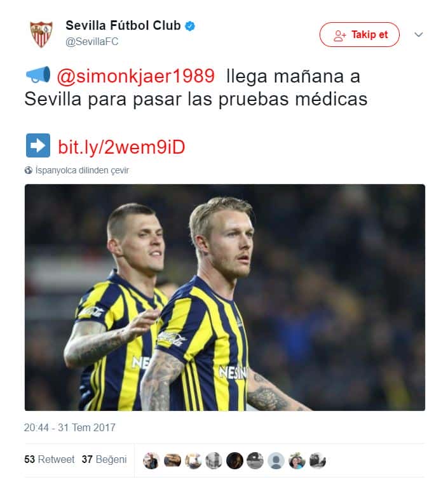Viewport: 448px width, 482px height.
Task: Click the globe icon for translation
Action: [29, 170]
